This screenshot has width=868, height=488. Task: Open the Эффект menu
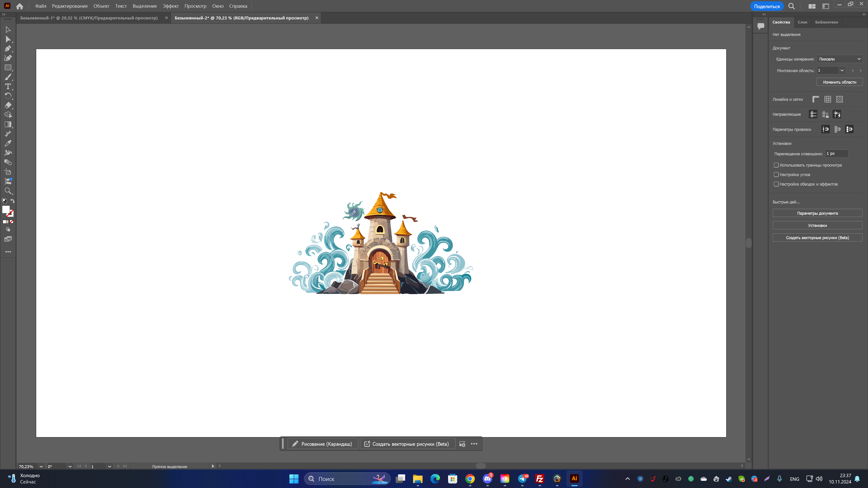point(170,6)
